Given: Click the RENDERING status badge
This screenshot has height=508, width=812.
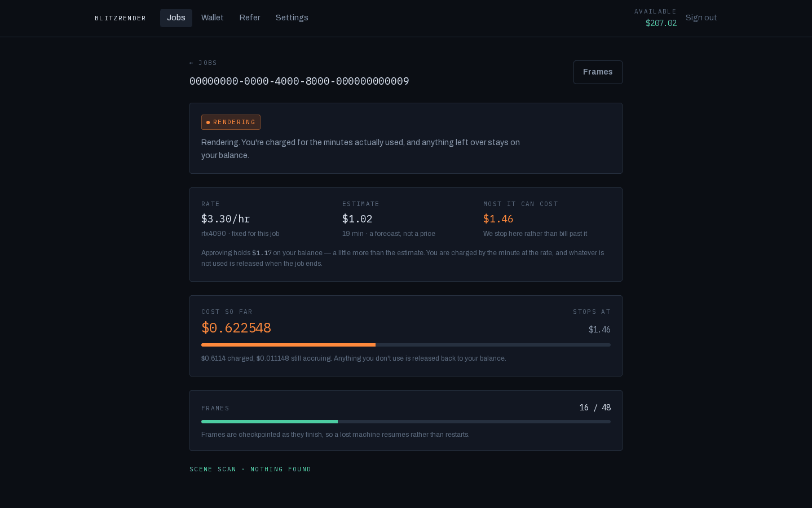Looking at the screenshot, I should (231, 122).
